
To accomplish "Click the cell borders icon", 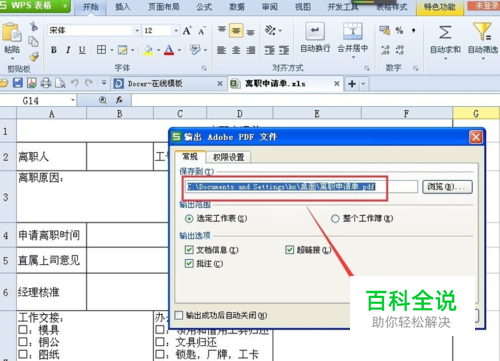I will [x=101, y=50].
